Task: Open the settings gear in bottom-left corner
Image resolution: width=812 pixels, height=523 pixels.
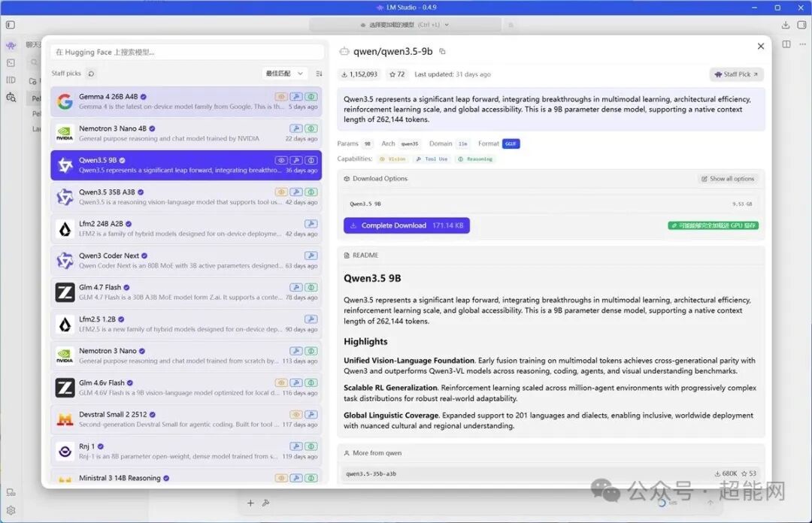Action: (11, 510)
